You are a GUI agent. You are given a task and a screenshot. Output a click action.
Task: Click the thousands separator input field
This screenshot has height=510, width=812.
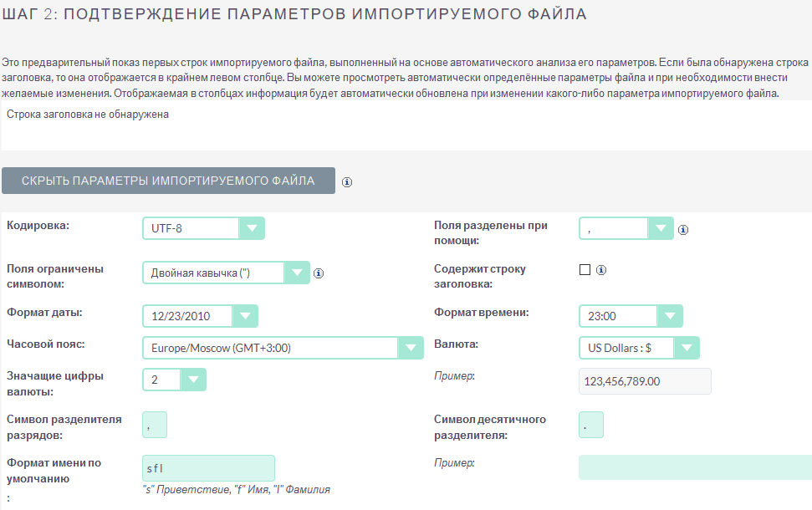click(x=154, y=424)
